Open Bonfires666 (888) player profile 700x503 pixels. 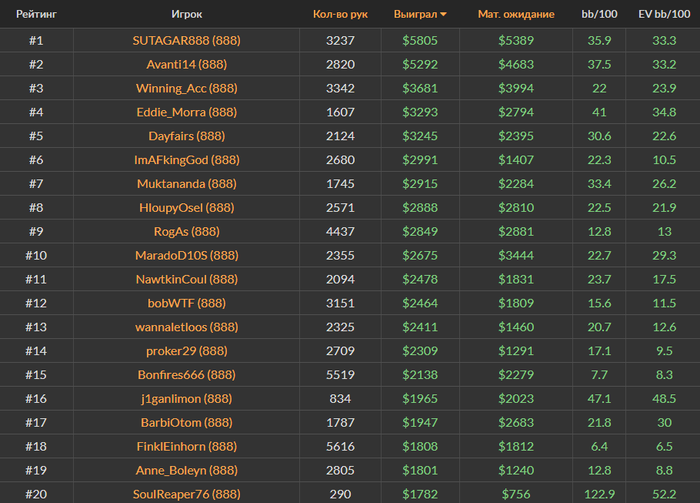pos(186,375)
